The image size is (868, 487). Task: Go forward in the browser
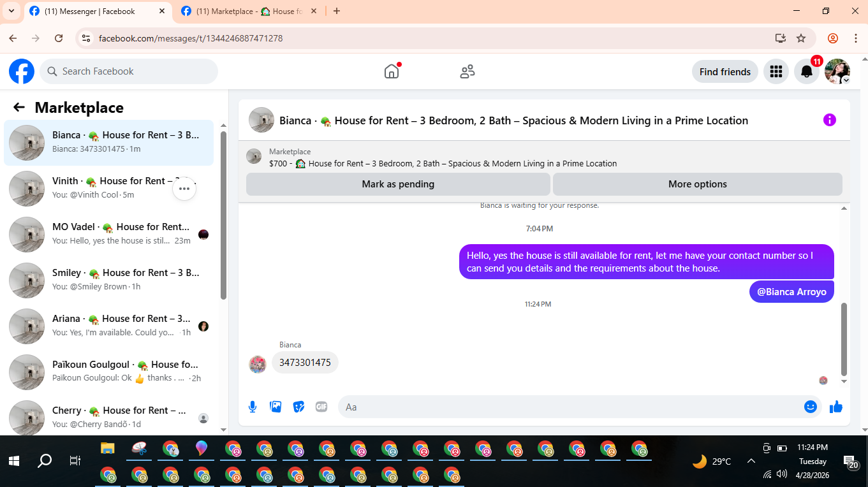(36, 38)
